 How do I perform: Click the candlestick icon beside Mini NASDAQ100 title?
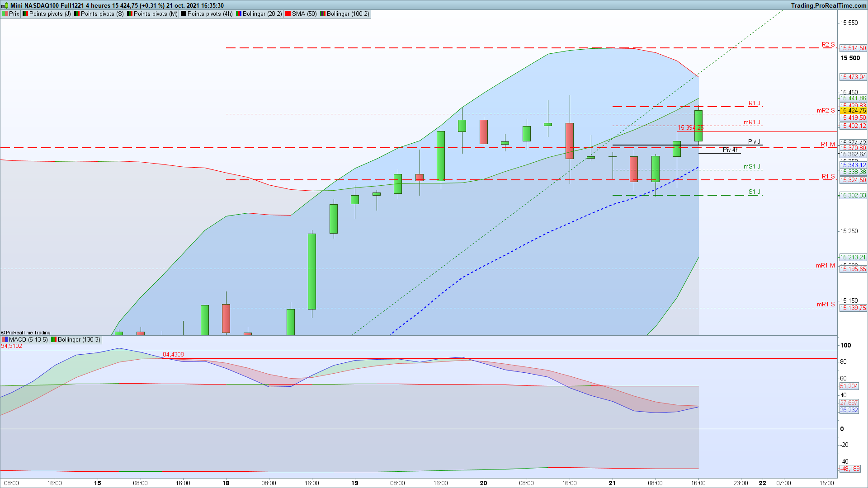click(x=5, y=5)
